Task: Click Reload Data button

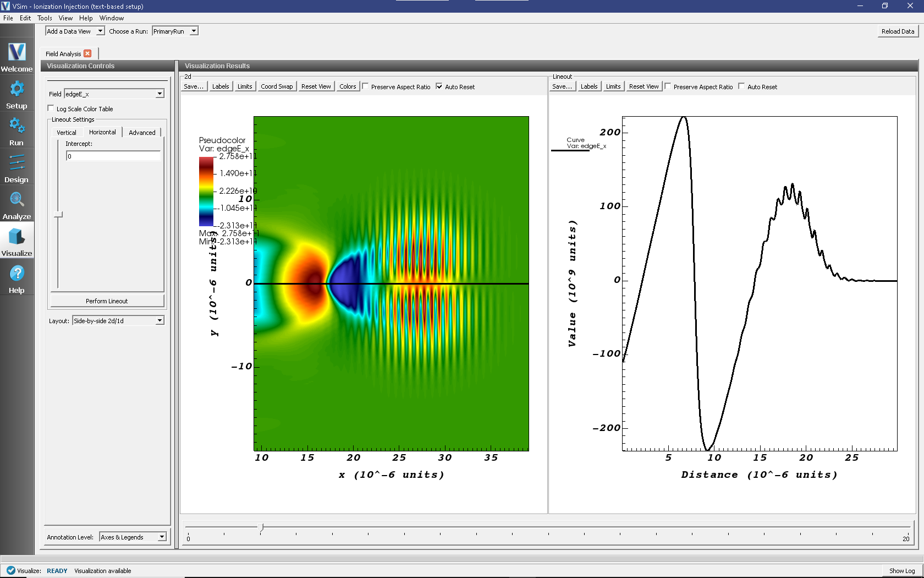Action: [898, 31]
